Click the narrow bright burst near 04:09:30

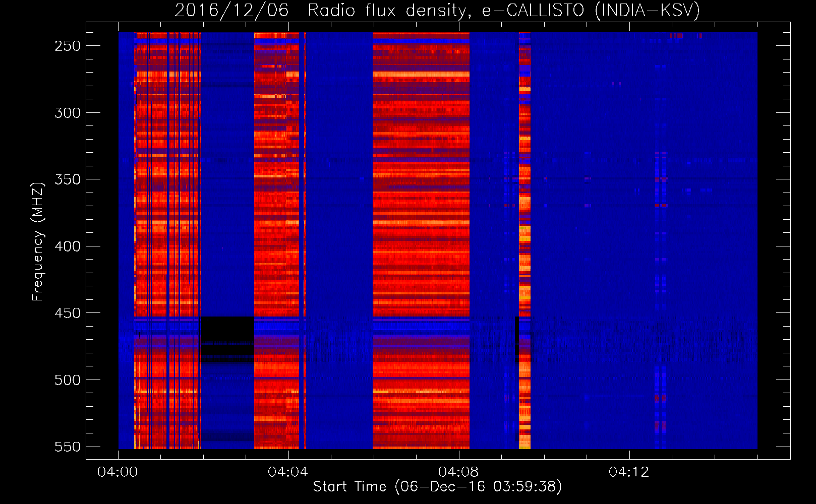click(x=524, y=240)
